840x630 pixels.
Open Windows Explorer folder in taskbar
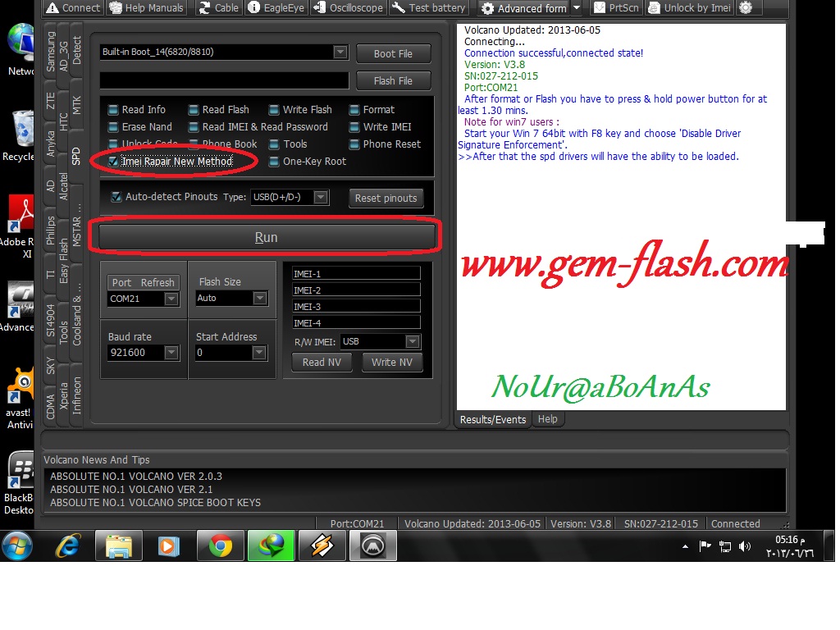[119, 546]
